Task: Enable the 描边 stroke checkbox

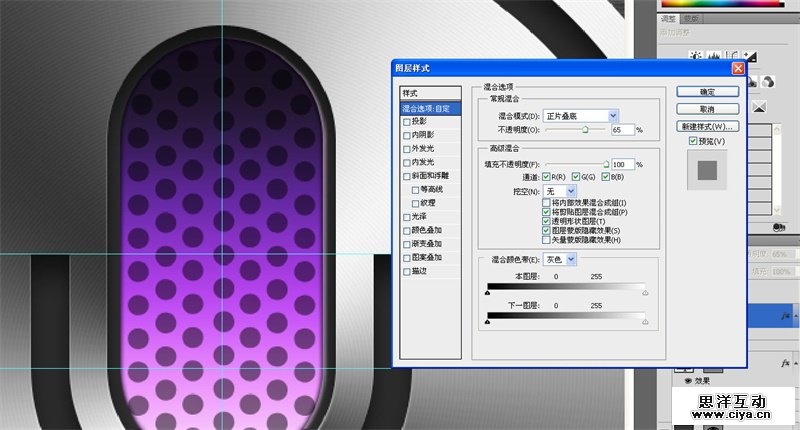Action: (407, 272)
